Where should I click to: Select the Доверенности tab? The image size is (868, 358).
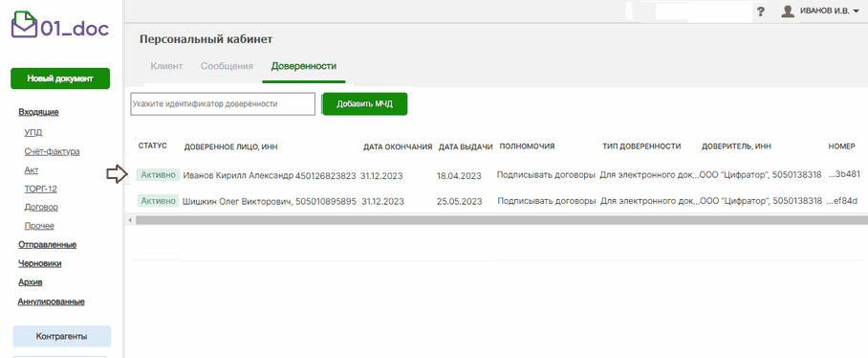coord(303,66)
